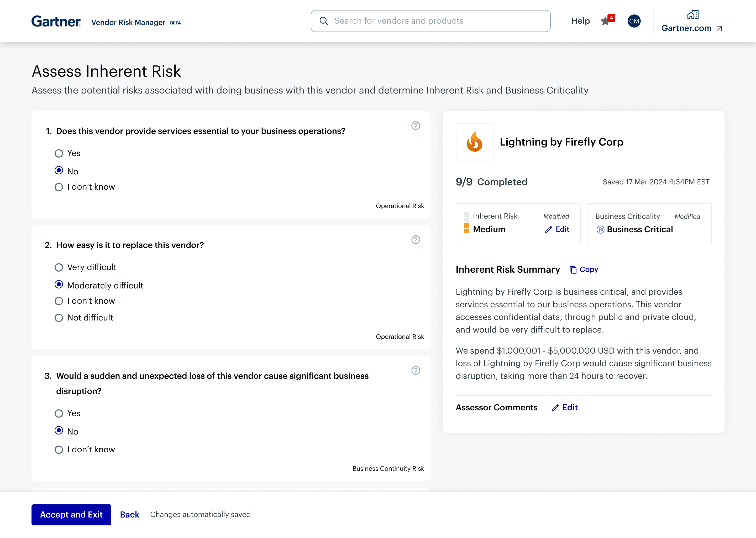Click the Assessor Comments heading
This screenshot has width=756, height=538.
click(496, 407)
